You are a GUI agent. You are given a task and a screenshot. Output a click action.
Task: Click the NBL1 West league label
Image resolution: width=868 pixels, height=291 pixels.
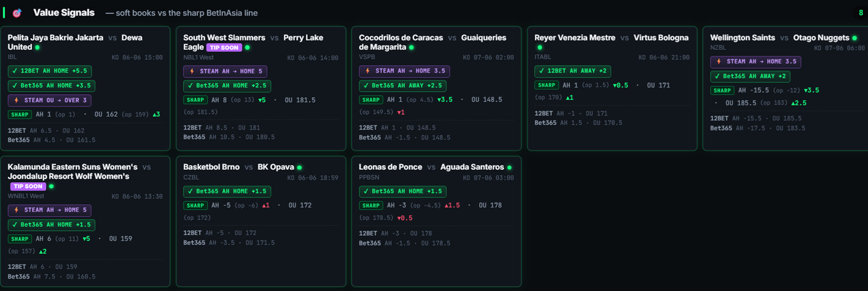199,57
